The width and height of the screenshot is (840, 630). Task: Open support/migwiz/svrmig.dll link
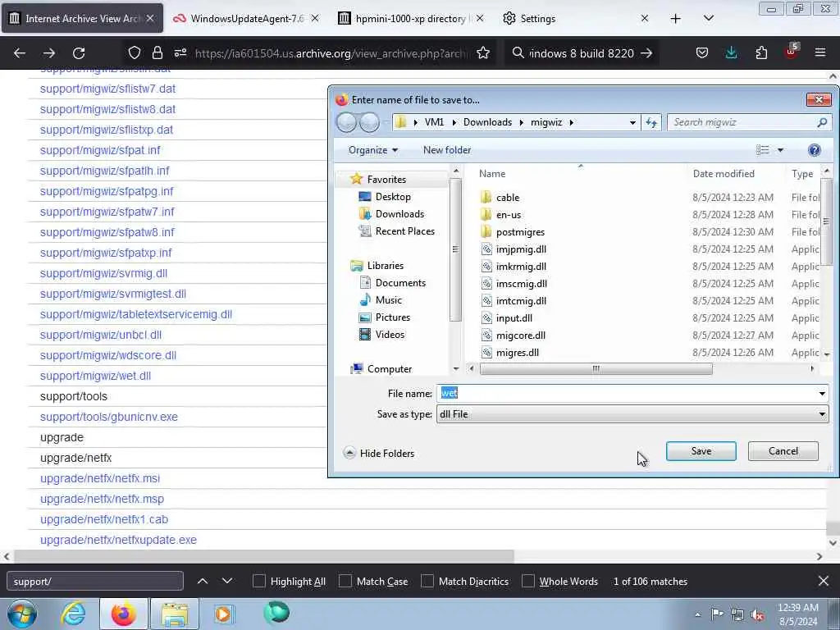104,273
